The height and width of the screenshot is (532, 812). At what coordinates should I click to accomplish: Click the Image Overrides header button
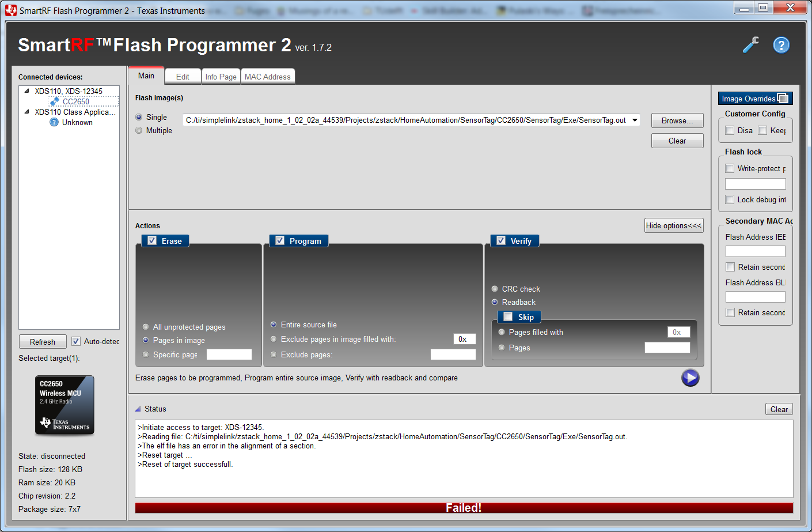(755, 99)
